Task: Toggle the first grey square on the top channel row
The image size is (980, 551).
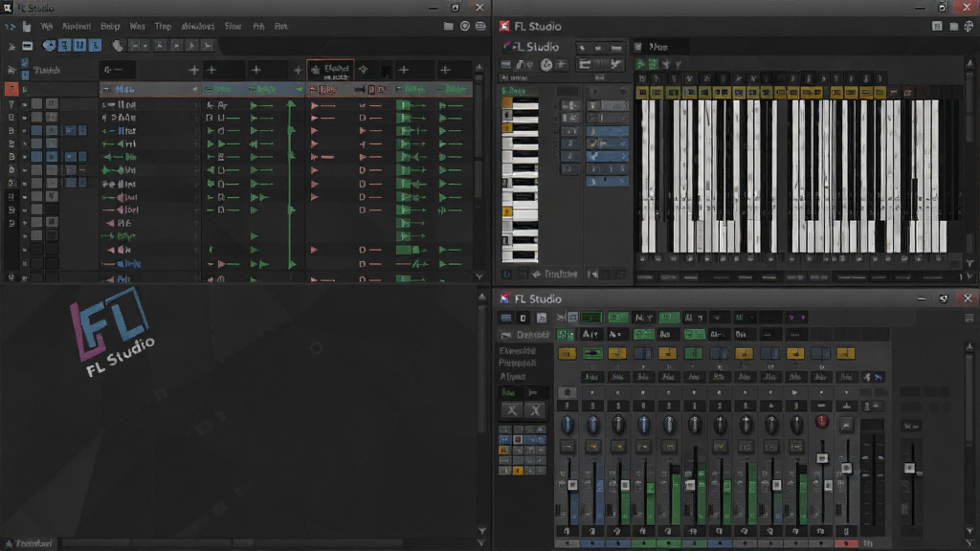Action: (x=37, y=103)
